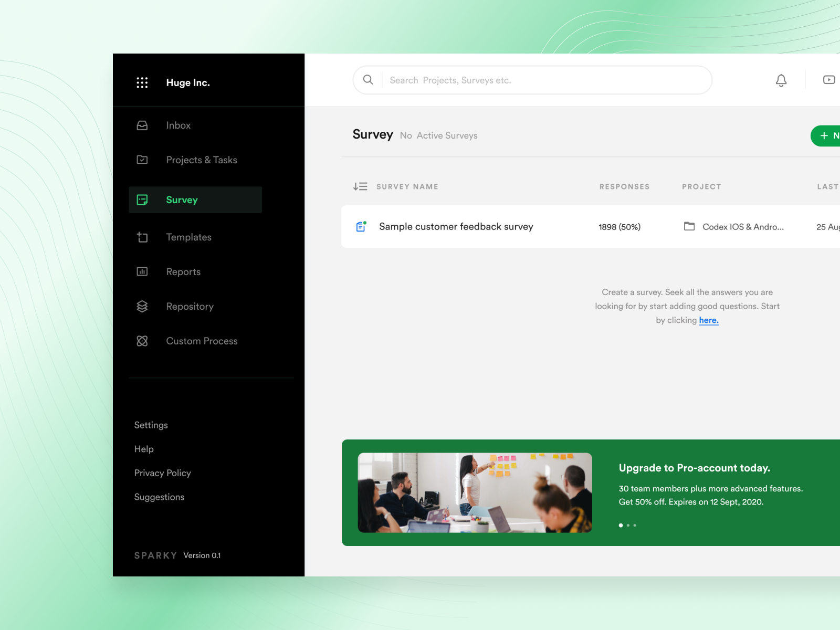The width and height of the screenshot is (840, 630).
Task: Click the video tutorial icon top right
Action: [829, 80]
